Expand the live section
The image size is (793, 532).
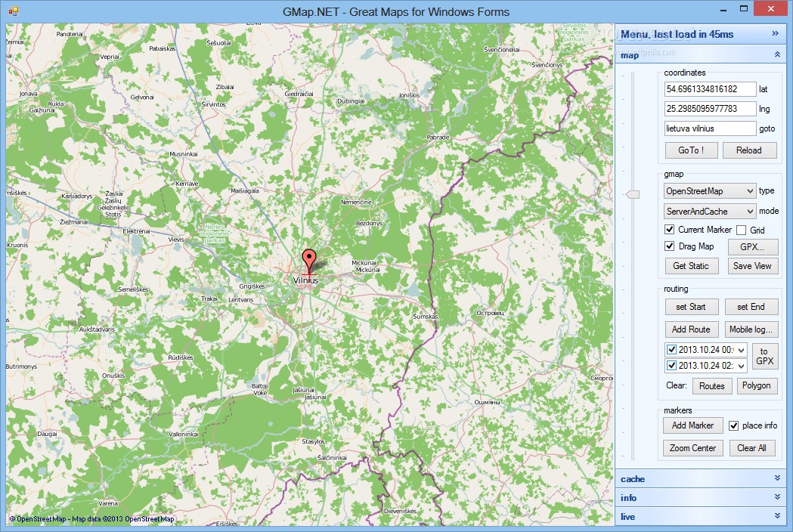click(777, 516)
